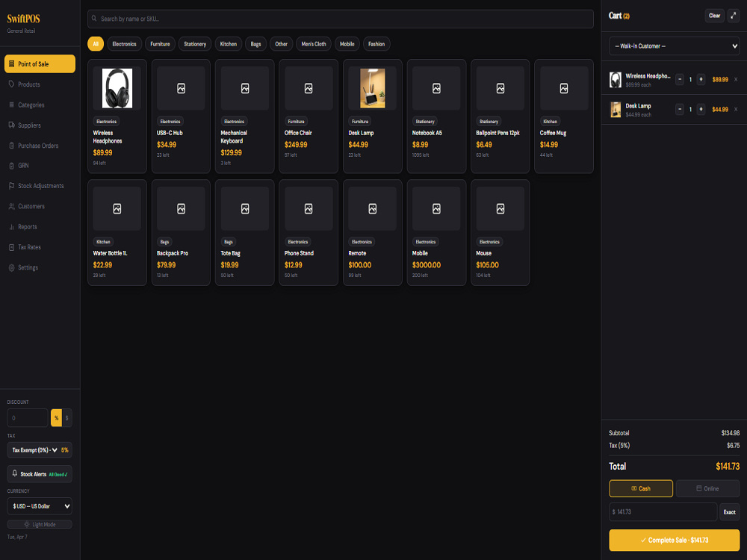747x560 pixels.
Task: Add the Desk Lamp product card
Action: 373,116
